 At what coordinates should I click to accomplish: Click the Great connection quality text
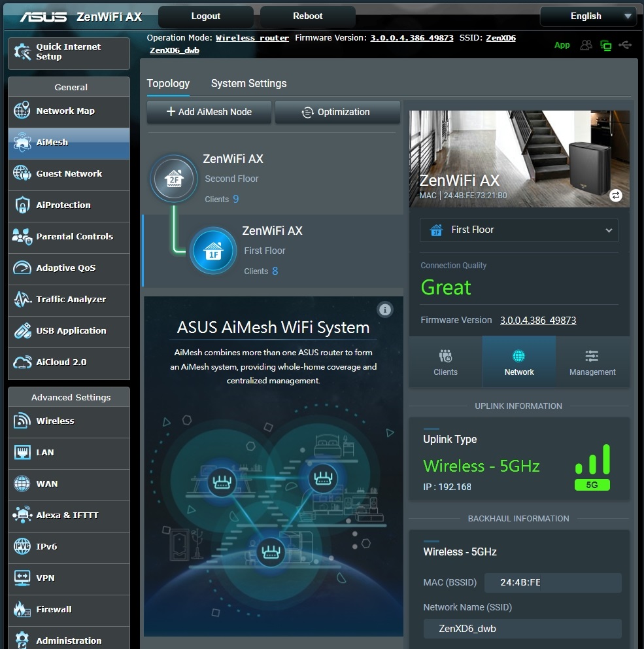(x=446, y=287)
